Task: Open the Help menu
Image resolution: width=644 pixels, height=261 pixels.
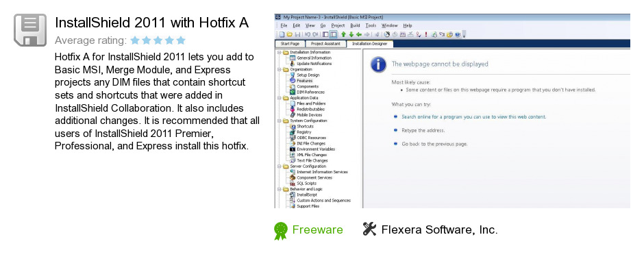Action: [x=408, y=25]
